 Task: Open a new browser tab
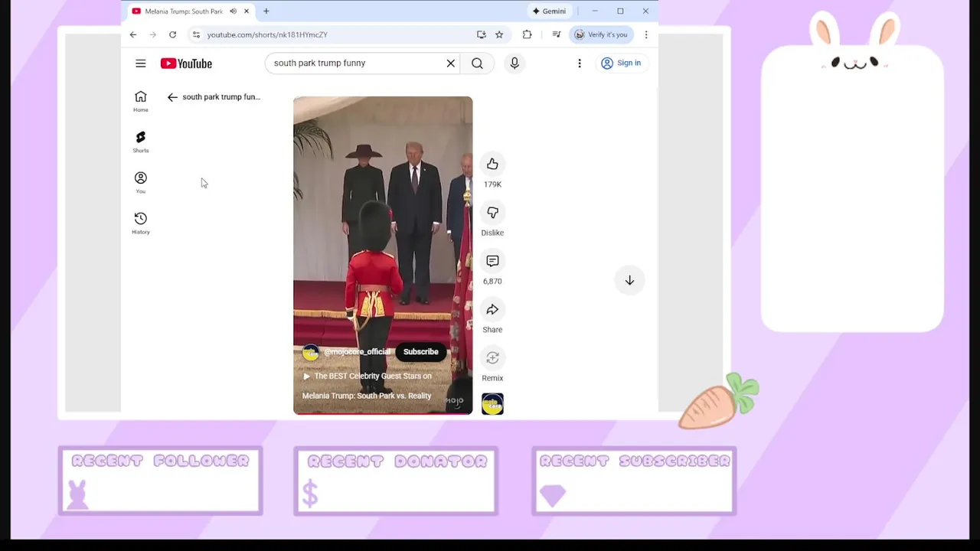point(266,11)
